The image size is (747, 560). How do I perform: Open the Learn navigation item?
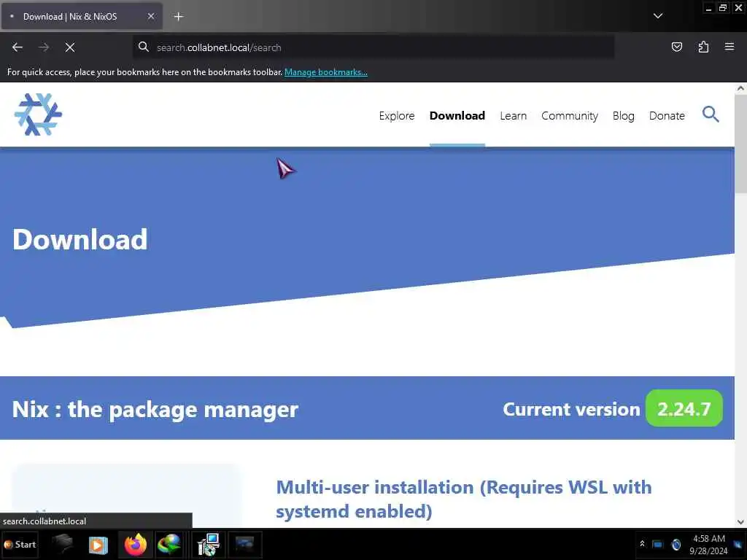(x=513, y=116)
